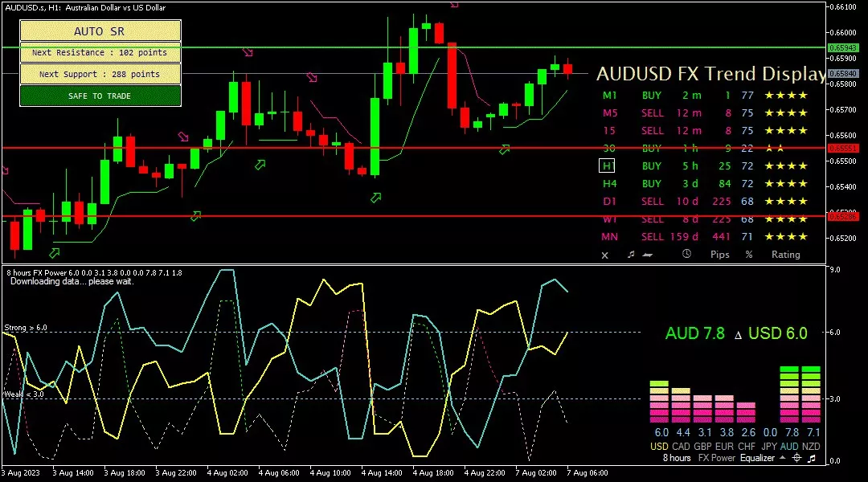
Task: Click the AUTO SR panel title
Action: [100, 31]
